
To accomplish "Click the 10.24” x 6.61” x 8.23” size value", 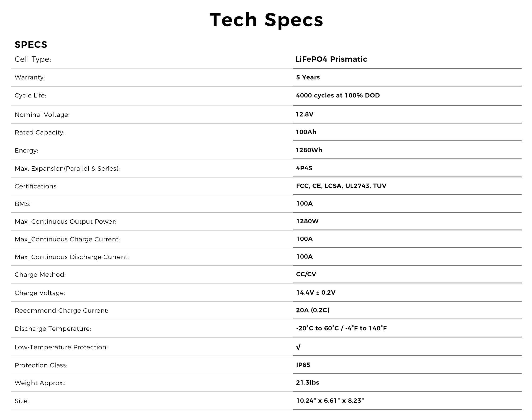I will click(x=330, y=401).
